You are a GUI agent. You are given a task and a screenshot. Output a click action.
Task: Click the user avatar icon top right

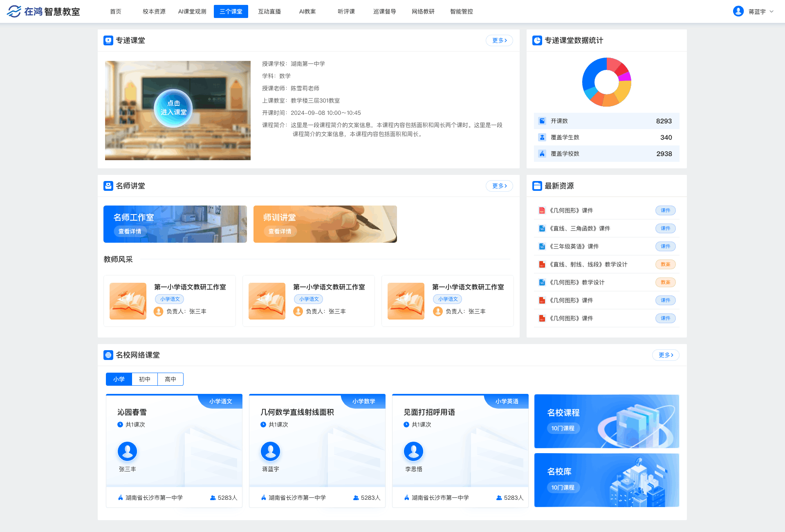coord(738,11)
